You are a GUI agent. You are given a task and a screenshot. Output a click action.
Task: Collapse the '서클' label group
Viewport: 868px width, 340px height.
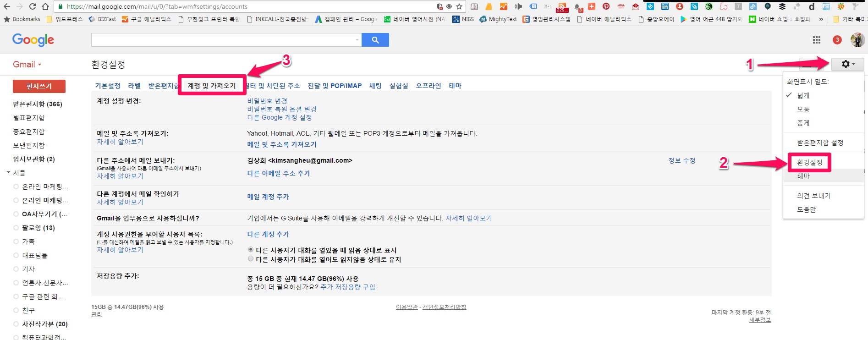[x=8, y=173]
